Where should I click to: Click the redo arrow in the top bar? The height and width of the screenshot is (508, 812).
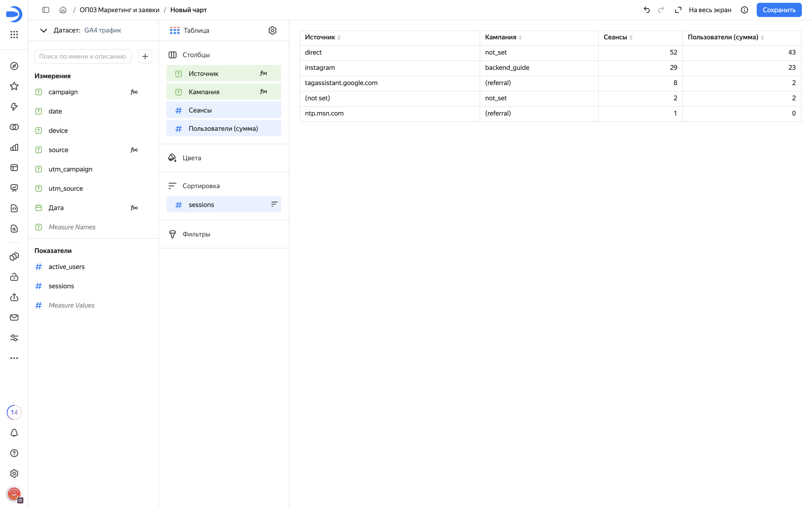pyautogui.click(x=661, y=10)
